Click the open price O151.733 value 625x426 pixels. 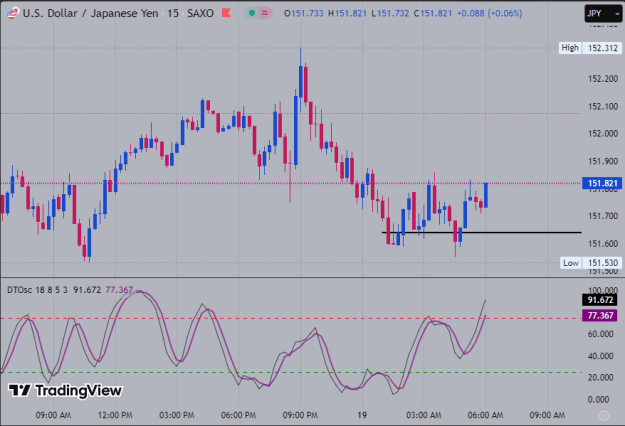pos(304,13)
